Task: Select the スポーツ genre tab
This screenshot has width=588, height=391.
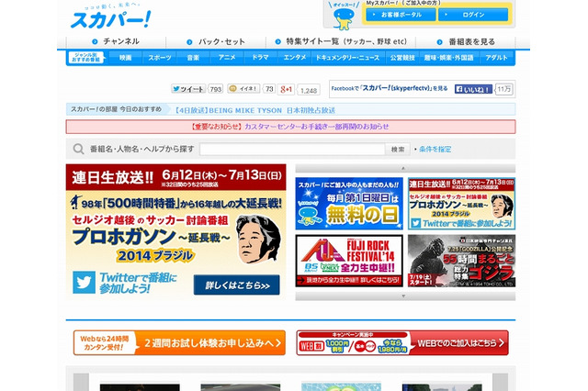Action: [159, 58]
